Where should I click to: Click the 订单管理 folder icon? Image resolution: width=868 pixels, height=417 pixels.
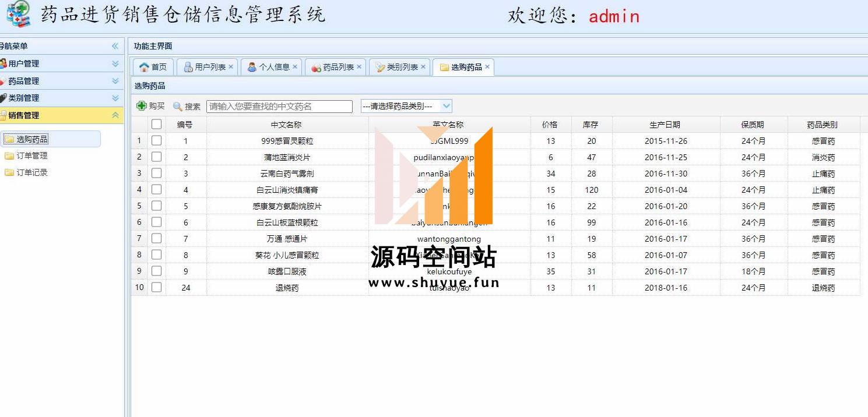click(x=9, y=156)
